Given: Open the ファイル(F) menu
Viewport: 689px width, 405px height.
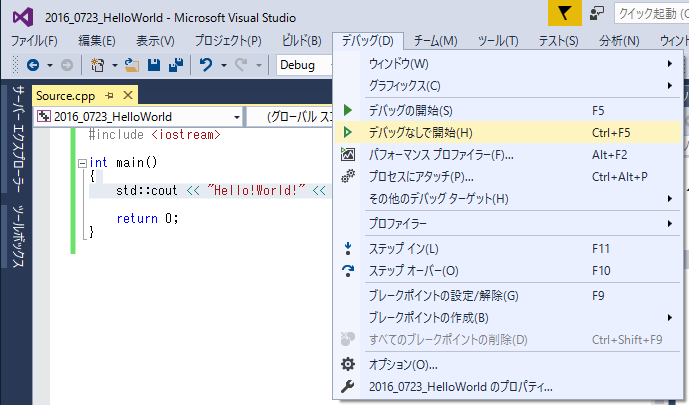Looking at the screenshot, I should (x=34, y=41).
